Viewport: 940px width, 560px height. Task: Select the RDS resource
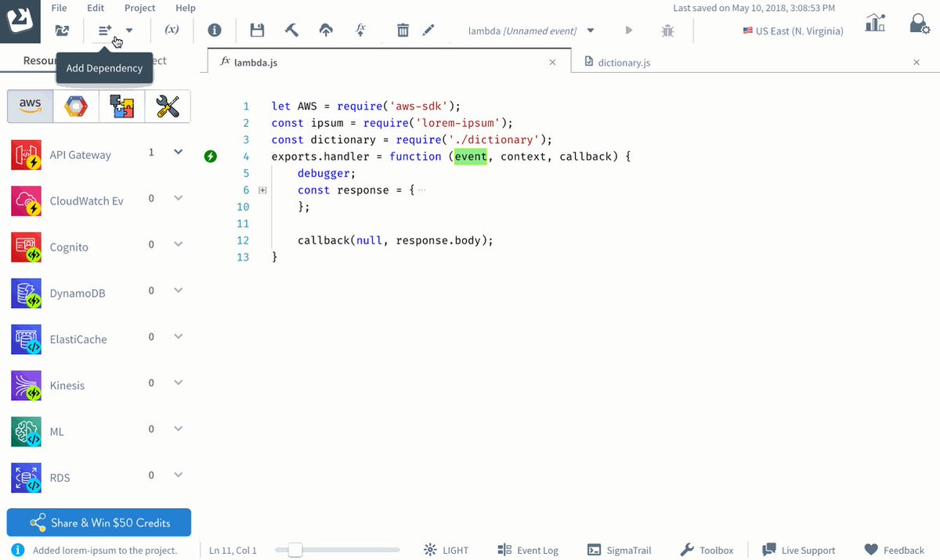pyautogui.click(x=60, y=479)
